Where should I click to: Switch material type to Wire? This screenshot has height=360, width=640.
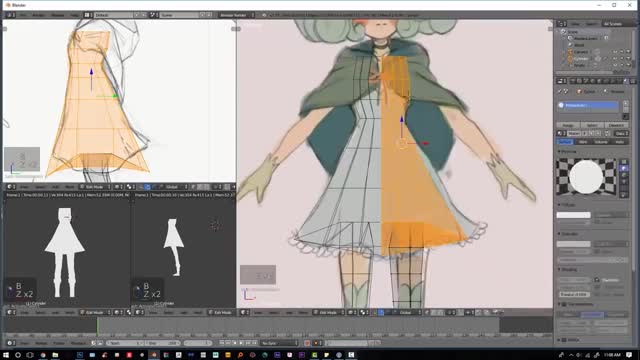pyautogui.click(x=583, y=142)
